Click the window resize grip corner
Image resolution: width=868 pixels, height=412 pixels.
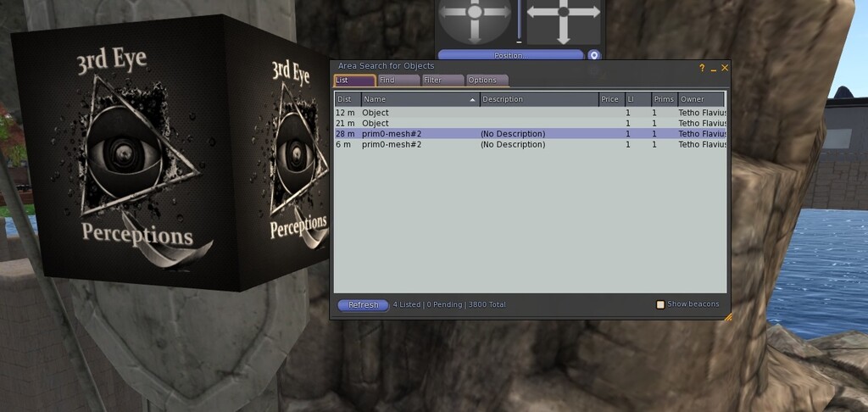click(x=727, y=316)
